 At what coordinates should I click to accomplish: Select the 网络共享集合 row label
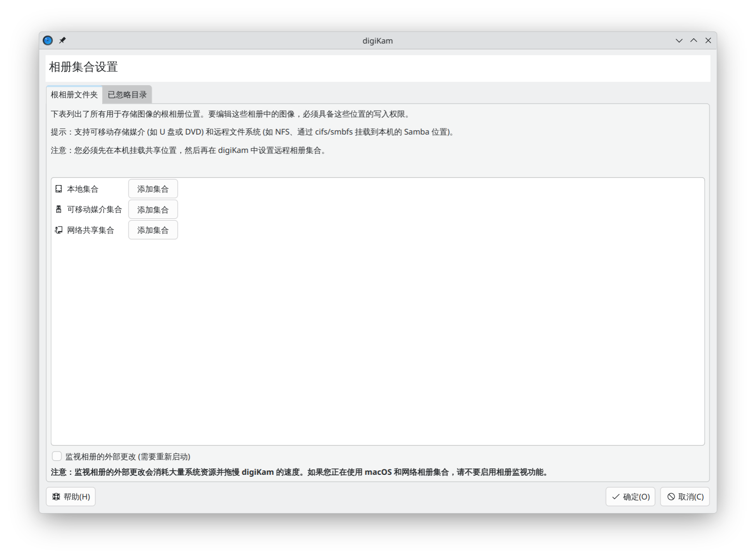[x=91, y=230]
